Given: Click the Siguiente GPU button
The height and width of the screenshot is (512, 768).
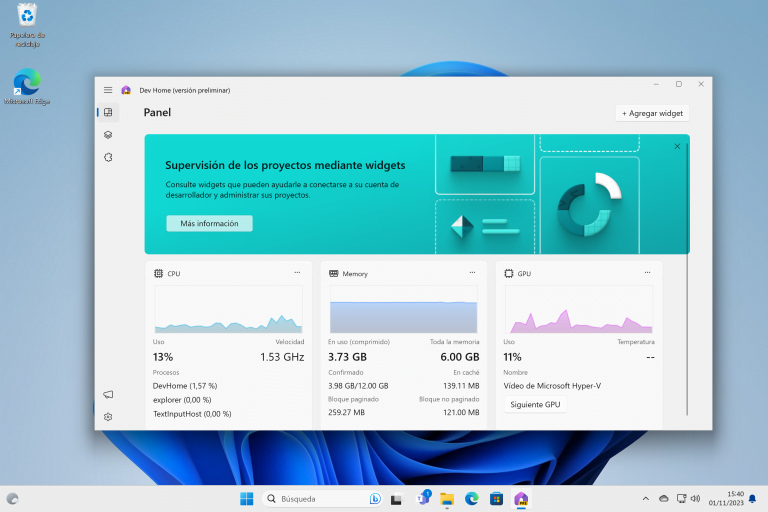Looking at the screenshot, I should (x=535, y=405).
